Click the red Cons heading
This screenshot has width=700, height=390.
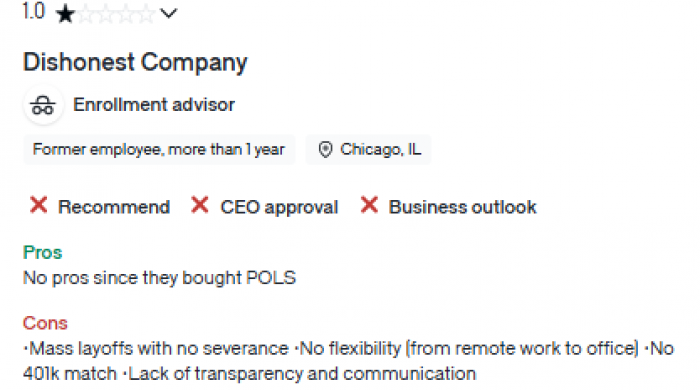45,323
